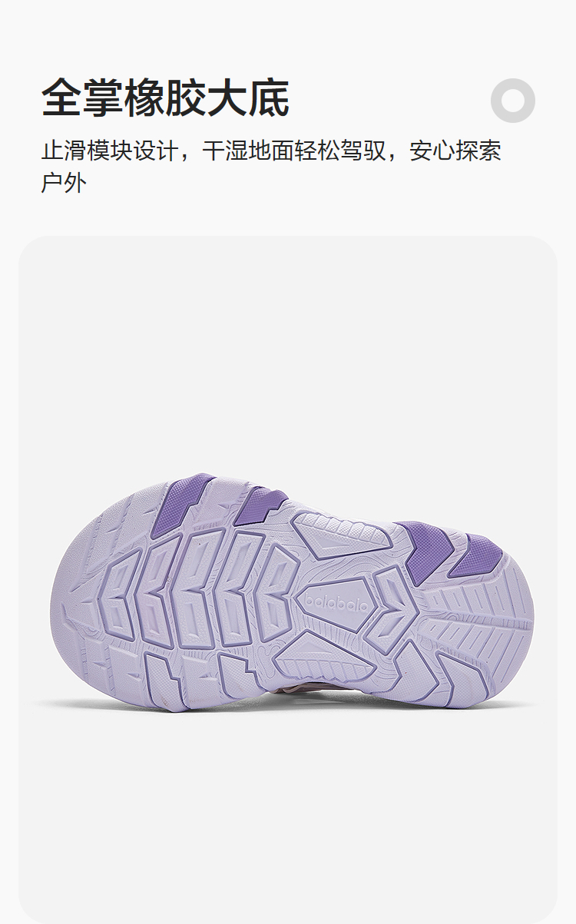Click the gray ring icon beside the heading
The height and width of the screenshot is (924, 576).
pos(513,101)
